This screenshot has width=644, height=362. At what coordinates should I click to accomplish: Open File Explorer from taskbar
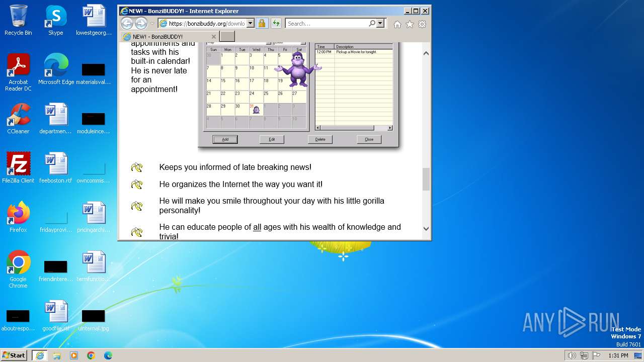(57, 355)
